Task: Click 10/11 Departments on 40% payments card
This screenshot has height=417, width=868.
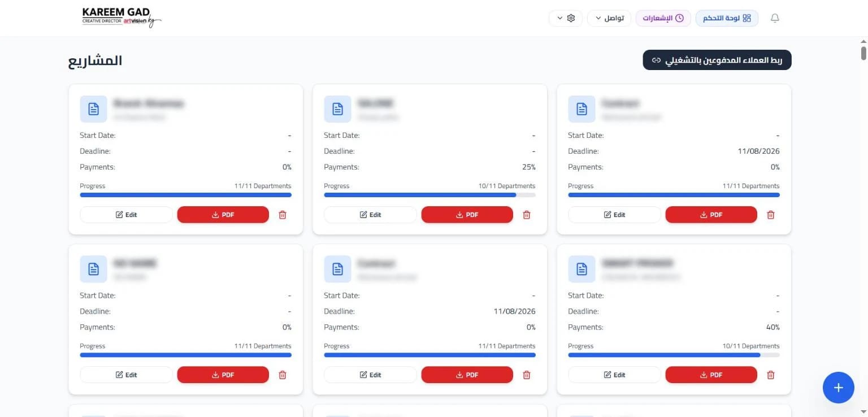Action: coord(751,346)
